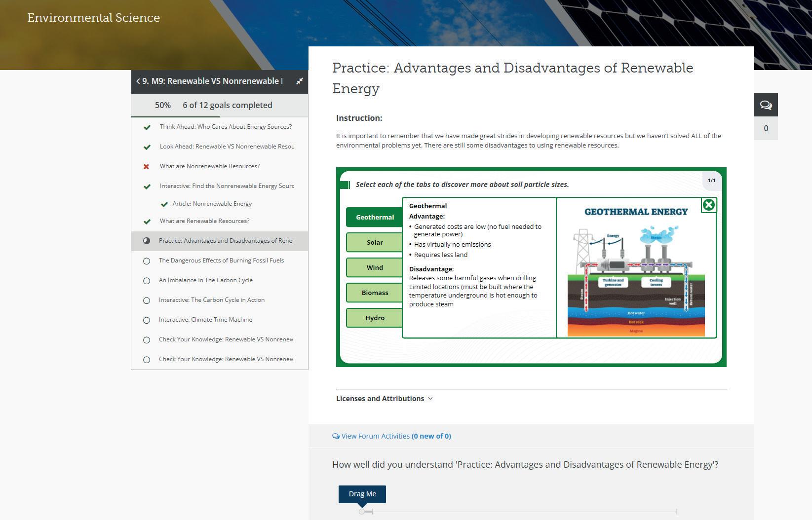Select the Hydro tab
The image size is (812, 520).
[375, 318]
